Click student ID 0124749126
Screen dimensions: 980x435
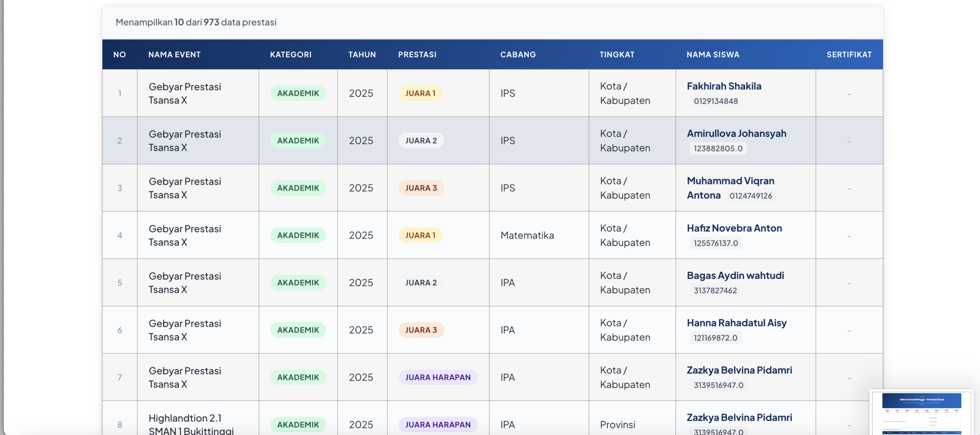751,196
